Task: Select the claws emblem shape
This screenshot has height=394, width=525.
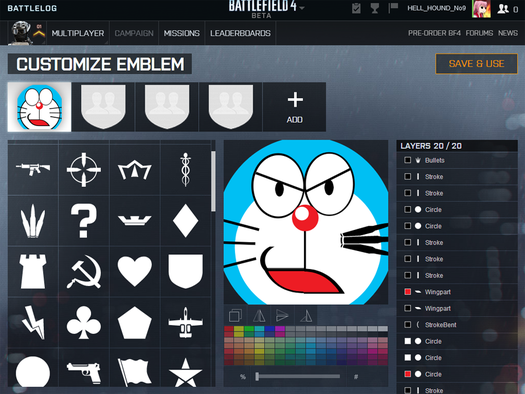Action: click(x=33, y=221)
